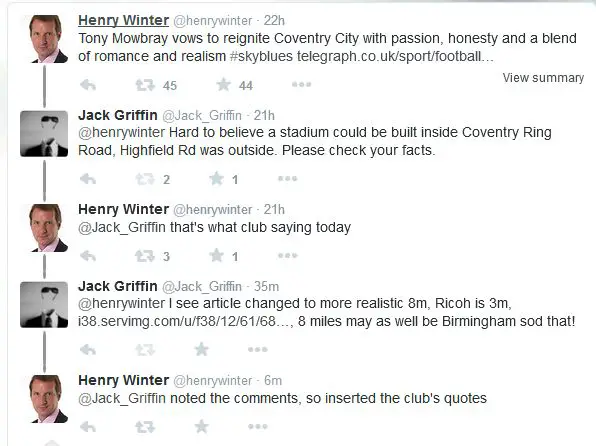Retweet the Tony Mowbray Coventry City tweet
This screenshot has height=446, width=596.
click(145, 85)
